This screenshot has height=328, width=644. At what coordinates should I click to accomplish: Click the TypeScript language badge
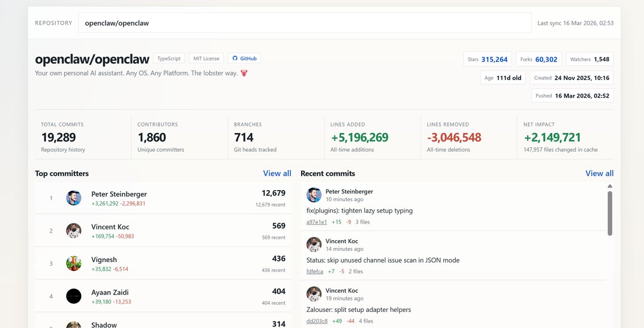(x=170, y=58)
